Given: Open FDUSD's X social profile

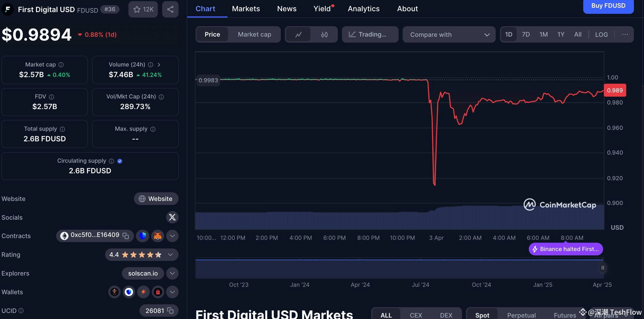Looking at the screenshot, I should pos(172,217).
